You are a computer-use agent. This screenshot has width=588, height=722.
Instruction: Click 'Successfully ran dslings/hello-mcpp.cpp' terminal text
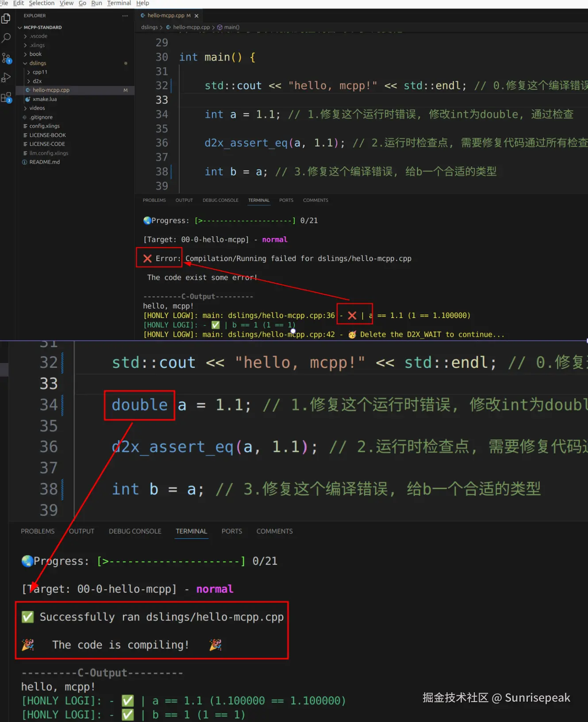[161, 617]
